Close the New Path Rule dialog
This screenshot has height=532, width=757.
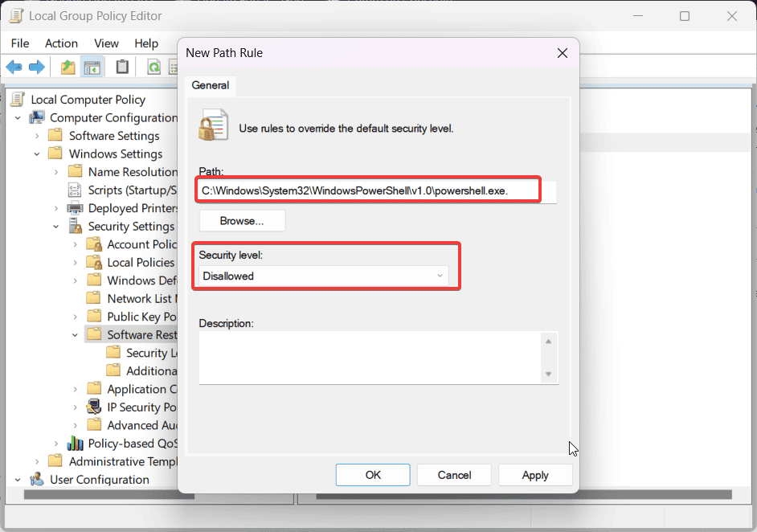click(563, 53)
